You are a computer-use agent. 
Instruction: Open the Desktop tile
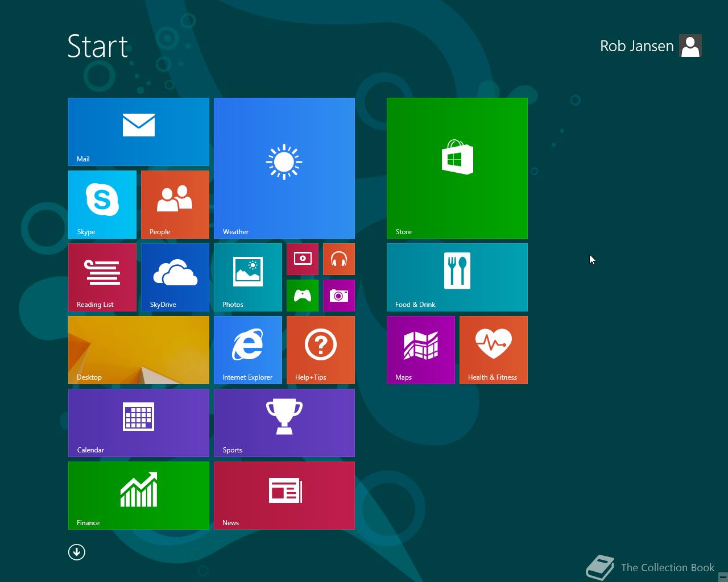(139, 350)
